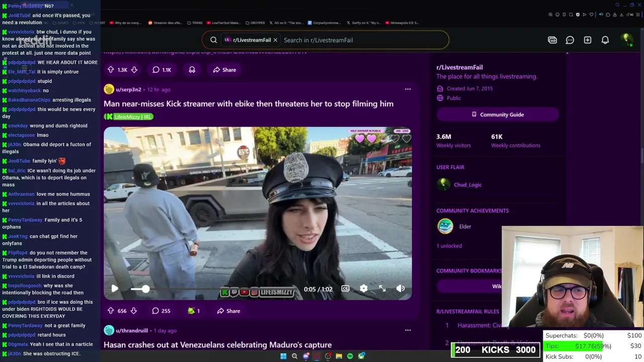Click the 61K Weekly contributions stat
Viewport: 644px width, 362px height.
coord(516,141)
